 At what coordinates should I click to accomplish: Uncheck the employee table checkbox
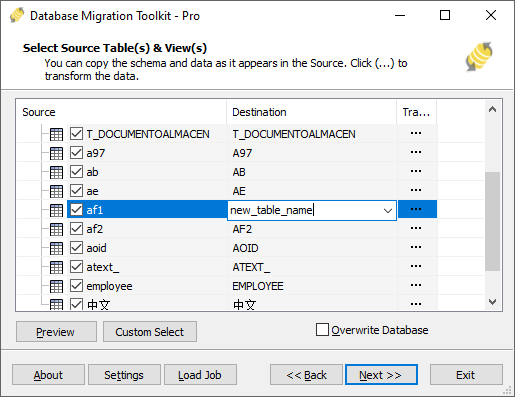pos(76,286)
